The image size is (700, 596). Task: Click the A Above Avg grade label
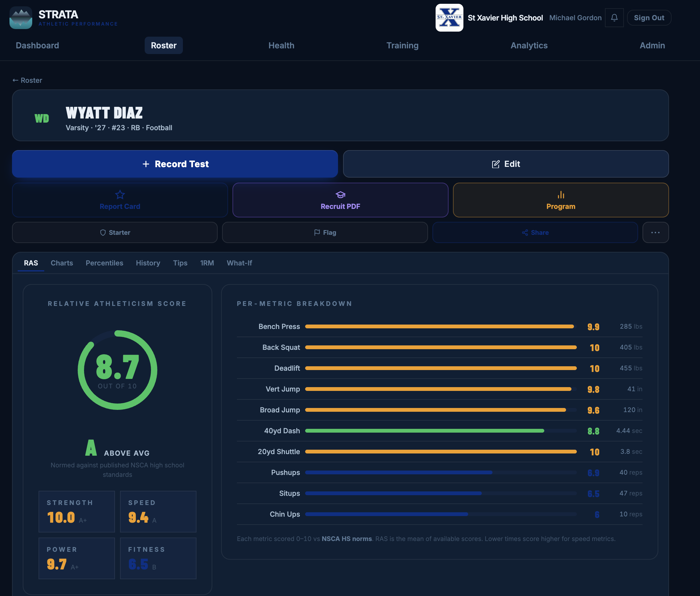[117, 448]
